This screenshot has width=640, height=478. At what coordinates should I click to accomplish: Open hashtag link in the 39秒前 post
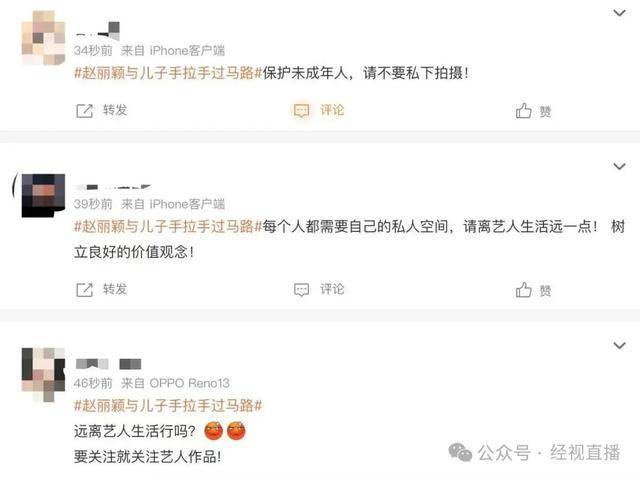pos(168,226)
